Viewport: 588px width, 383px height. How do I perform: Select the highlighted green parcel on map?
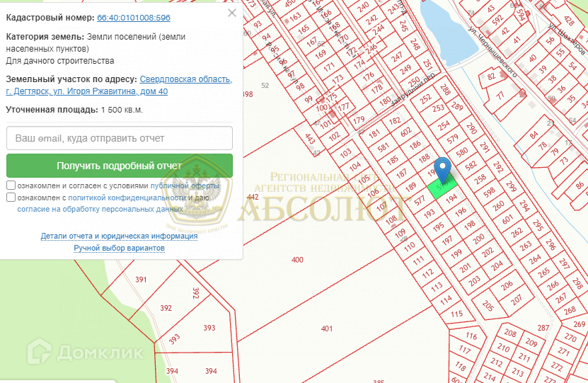pos(442,188)
